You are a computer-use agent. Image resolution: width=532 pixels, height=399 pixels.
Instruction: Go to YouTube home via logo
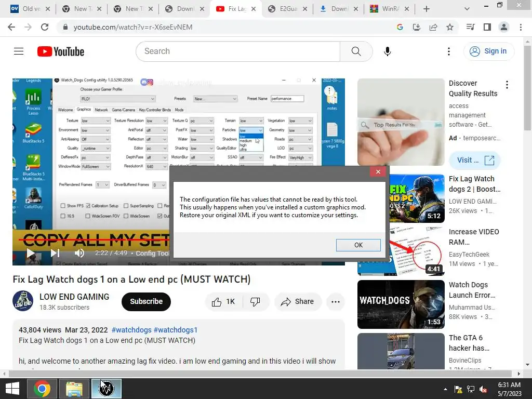coord(61,51)
